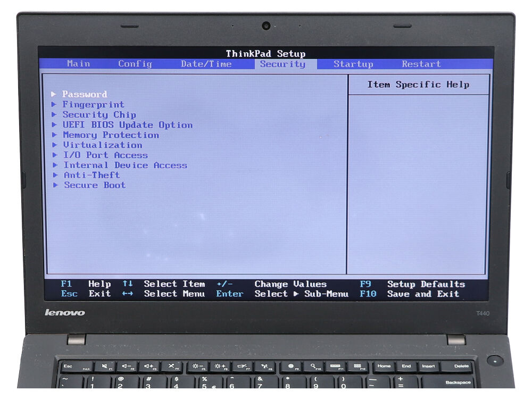The image size is (532, 399).
Task: Click F9 Setup Defaults
Action: tap(412, 284)
